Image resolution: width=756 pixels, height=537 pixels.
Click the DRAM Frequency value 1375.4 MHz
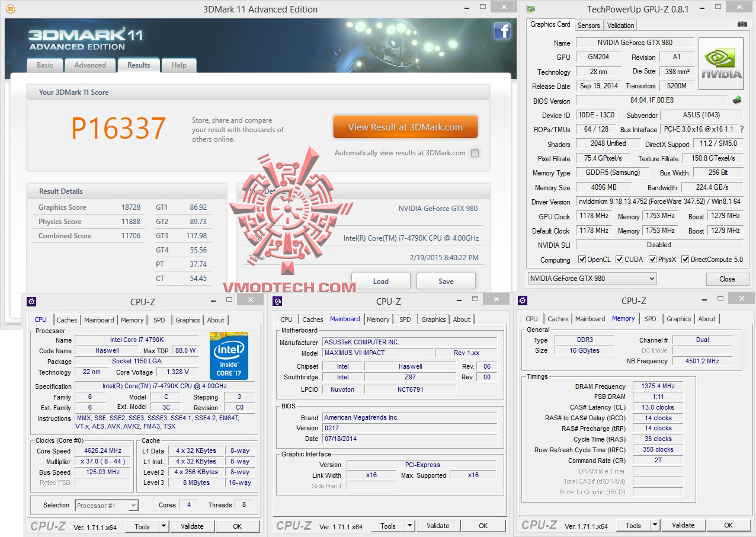(658, 386)
